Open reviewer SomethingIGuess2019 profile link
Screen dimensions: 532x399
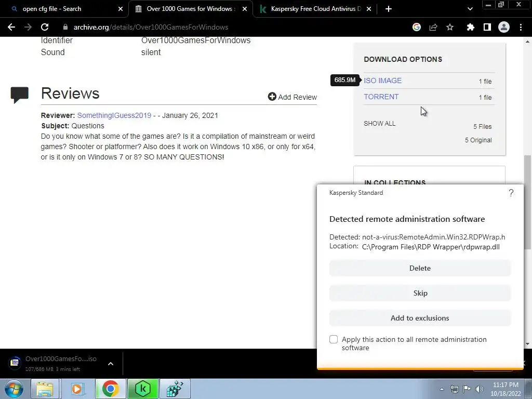pos(114,115)
